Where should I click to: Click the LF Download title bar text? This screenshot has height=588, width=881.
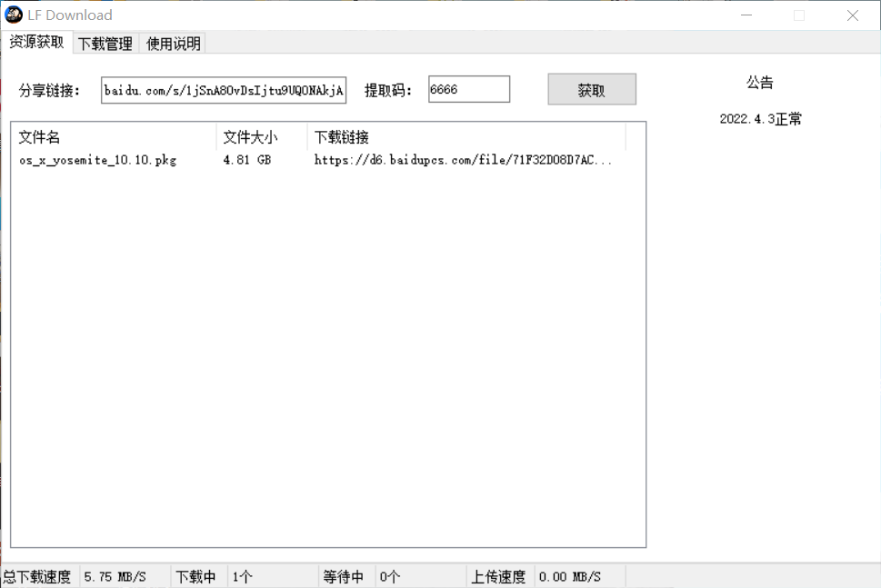click(70, 14)
